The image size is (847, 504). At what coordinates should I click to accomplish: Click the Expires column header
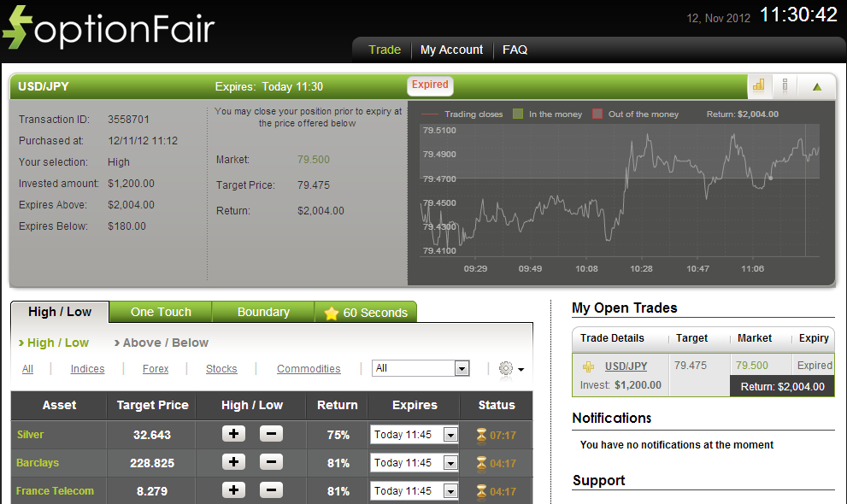point(415,405)
